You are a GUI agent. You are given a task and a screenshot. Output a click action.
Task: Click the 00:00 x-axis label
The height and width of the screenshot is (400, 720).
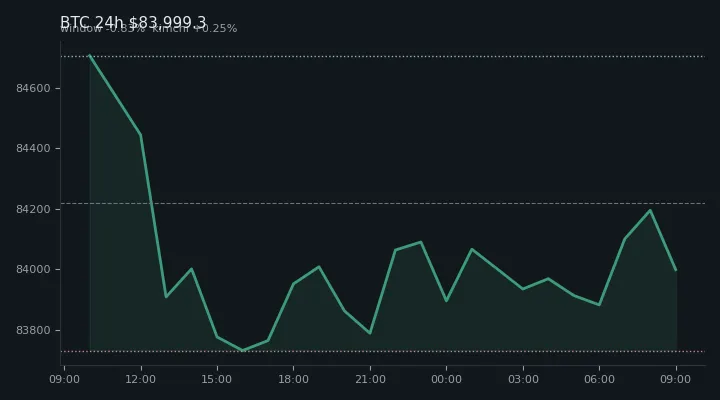(x=446, y=379)
